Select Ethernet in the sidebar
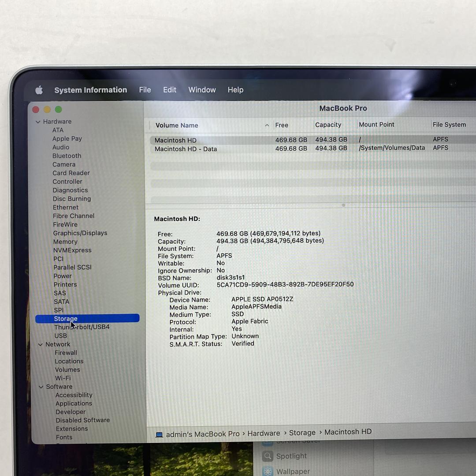This screenshot has height=476, width=476. 66,207
